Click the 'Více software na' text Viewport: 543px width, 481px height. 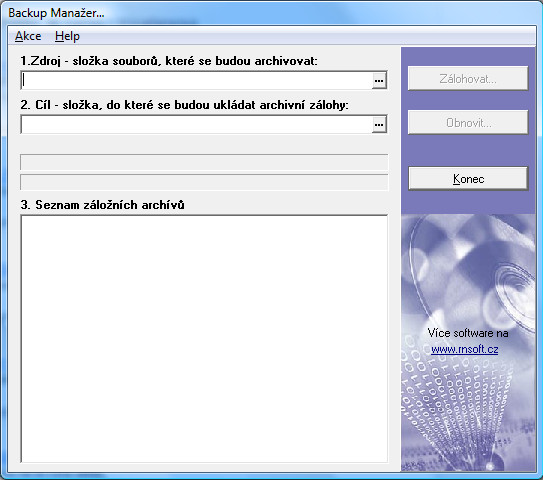pyautogui.click(x=468, y=333)
